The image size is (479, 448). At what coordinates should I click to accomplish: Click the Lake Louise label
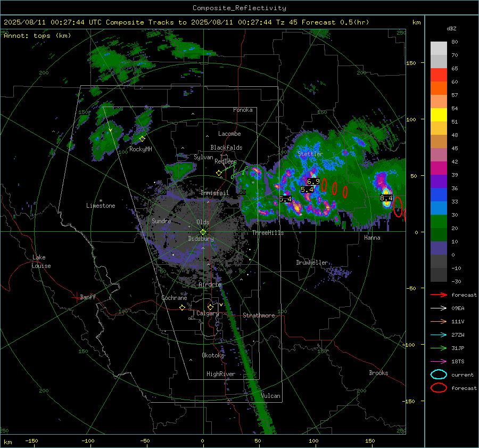point(41,262)
